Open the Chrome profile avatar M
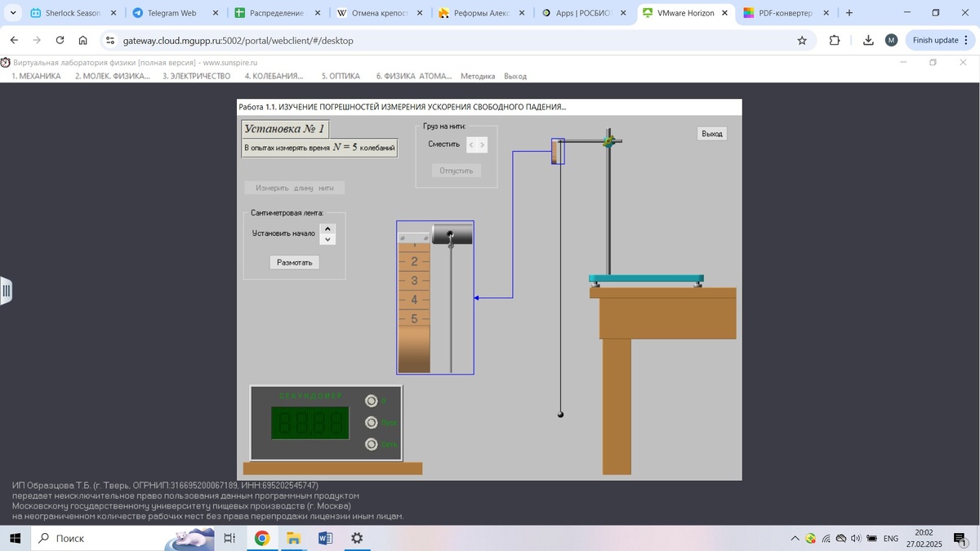 pyautogui.click(x=891, y=40)
